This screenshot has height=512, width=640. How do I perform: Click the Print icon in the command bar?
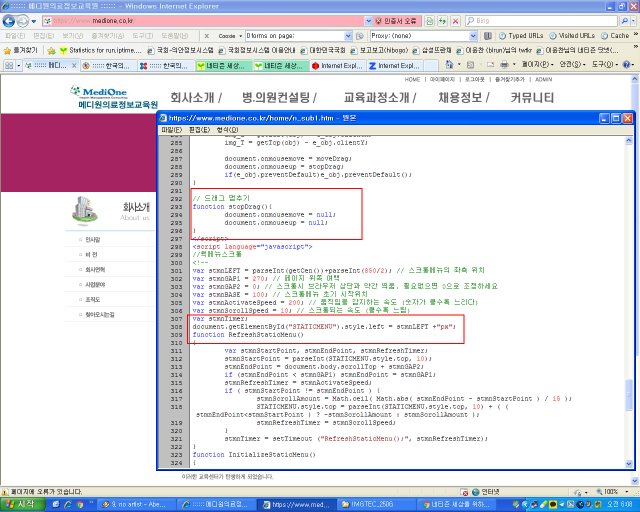click(x=504, y=65)
